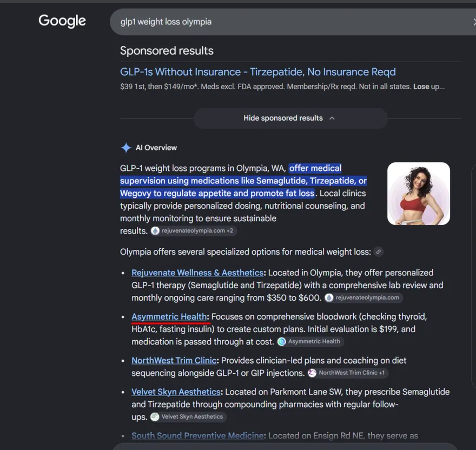
Task: Click the Asymmetric Health source chip
Action: click(310, 342)
